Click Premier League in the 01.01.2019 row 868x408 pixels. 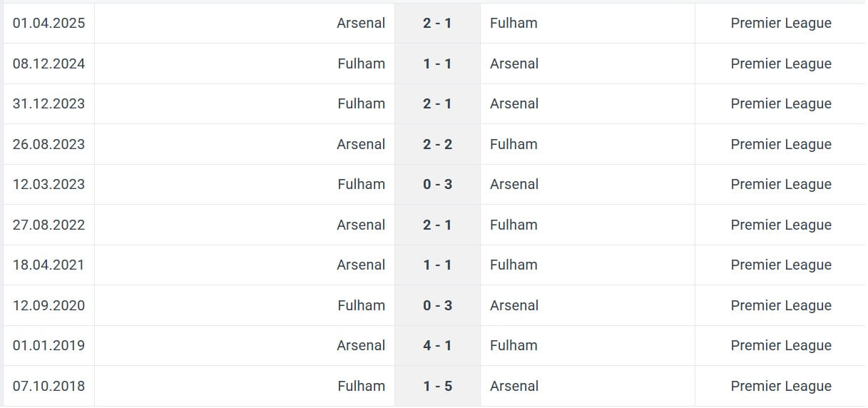point(781,345)
